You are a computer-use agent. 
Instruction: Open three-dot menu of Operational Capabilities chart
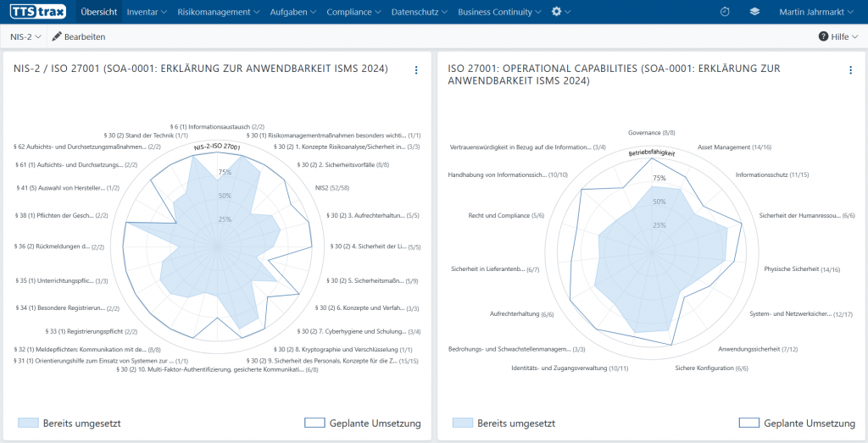coord(850,70)
